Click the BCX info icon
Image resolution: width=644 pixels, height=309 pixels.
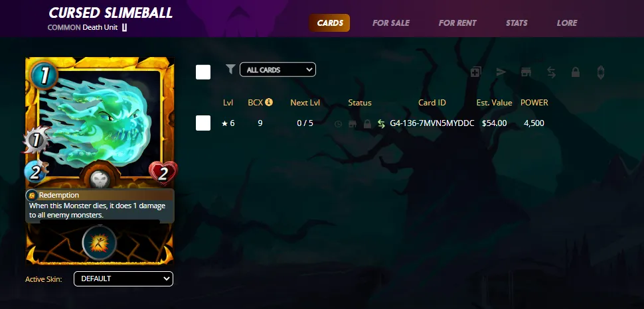pos(269,102)
